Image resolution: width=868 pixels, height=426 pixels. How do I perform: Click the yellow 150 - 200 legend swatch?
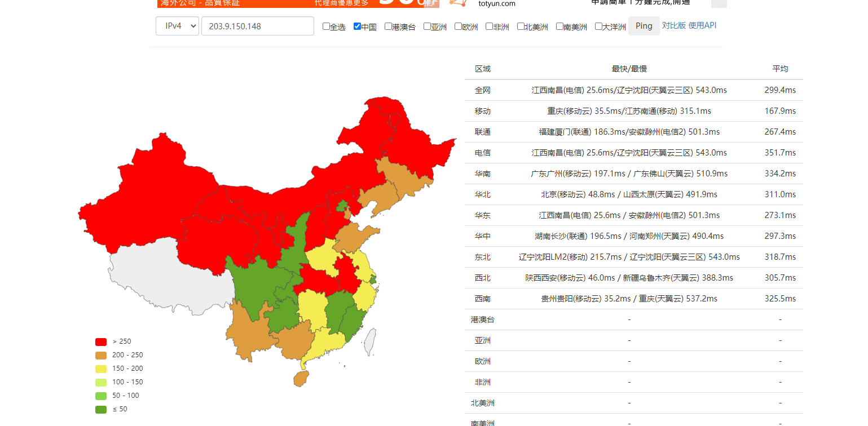(x=101, y=369)
